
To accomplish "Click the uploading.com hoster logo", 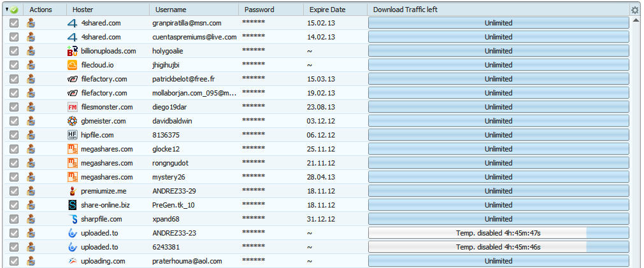I will click(x=72, y=261).
